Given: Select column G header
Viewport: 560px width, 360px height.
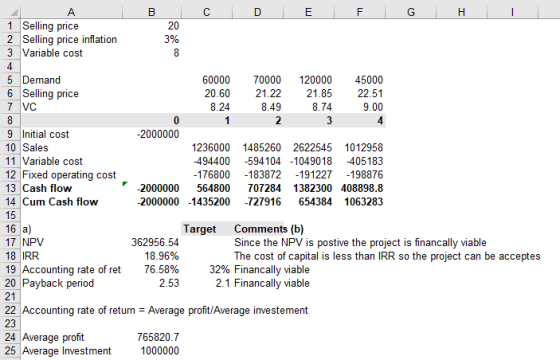Looking at the screenshot, I should coord(411,12).
